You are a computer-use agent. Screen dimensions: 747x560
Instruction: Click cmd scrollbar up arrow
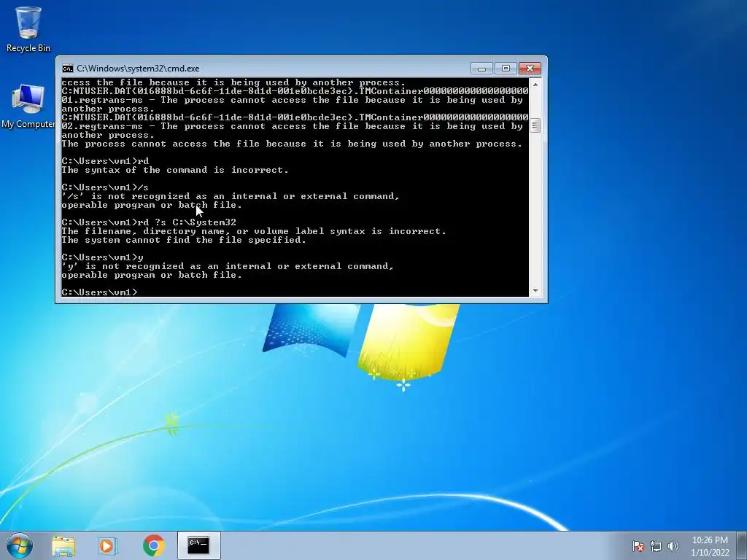click(535, 85)
